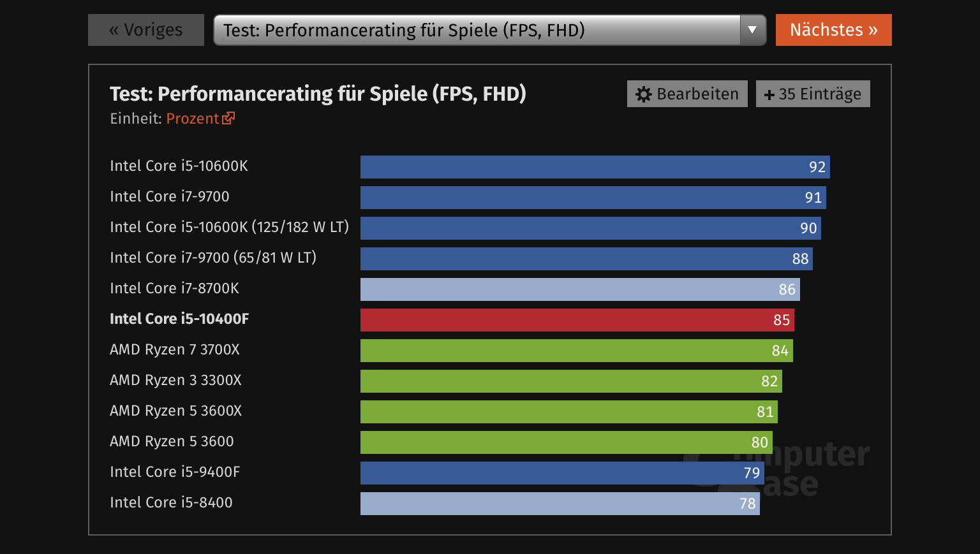Image resolution: width=980 pixels, height=554 pixels.
Task: Click the plus icon for 35 Einträge
Action: coord(769,95)
